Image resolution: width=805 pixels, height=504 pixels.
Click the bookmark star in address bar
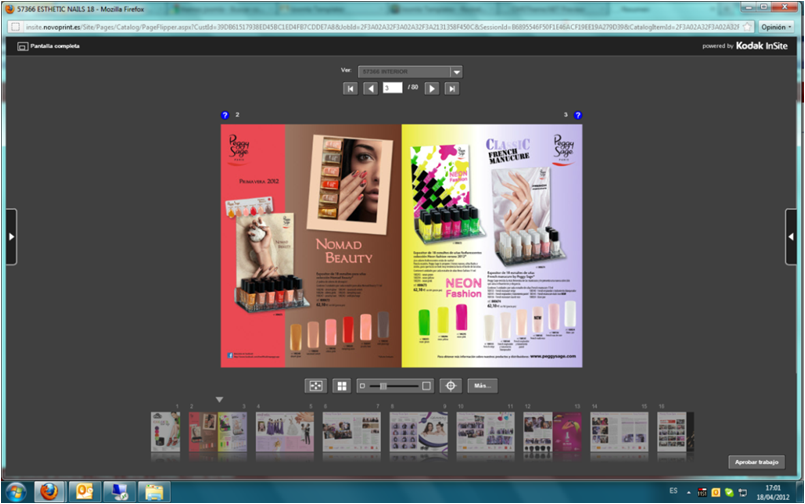[748, 27]
